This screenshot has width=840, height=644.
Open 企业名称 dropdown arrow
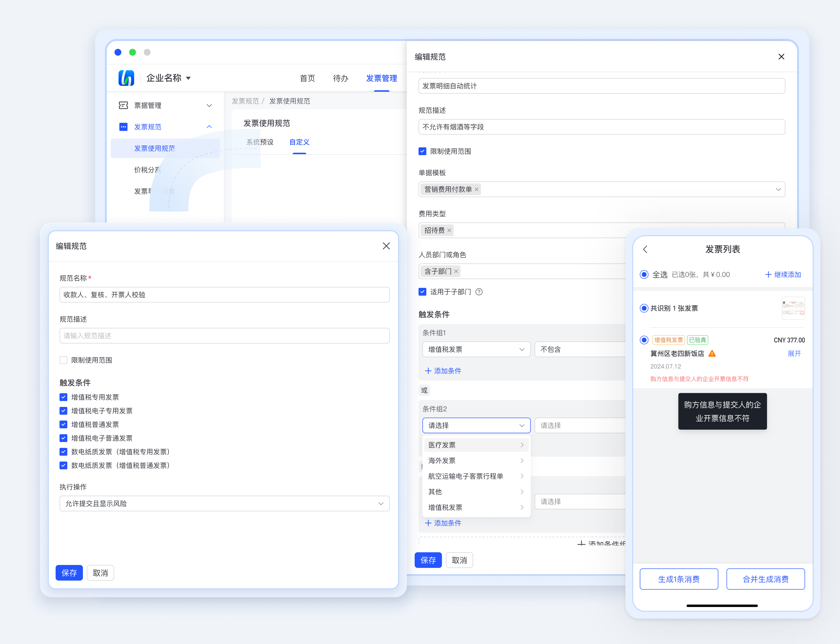[x=189, y=78]
